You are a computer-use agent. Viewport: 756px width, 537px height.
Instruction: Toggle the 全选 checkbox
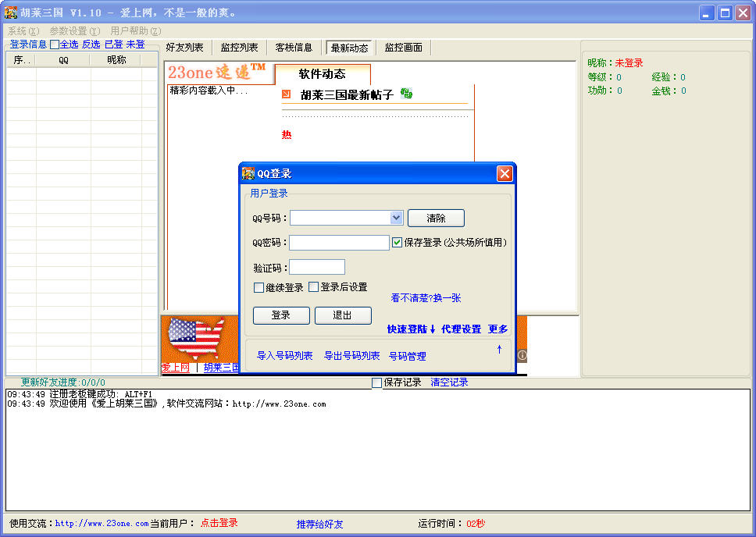tap(55, 44)
